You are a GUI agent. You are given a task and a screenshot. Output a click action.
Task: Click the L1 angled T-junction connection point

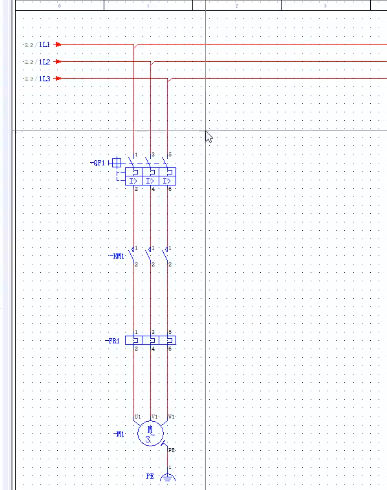[135, 45]
